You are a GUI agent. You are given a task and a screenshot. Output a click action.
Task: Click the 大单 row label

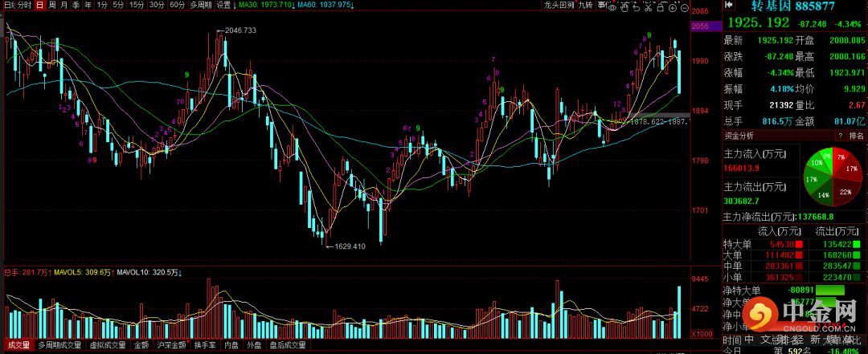click(734, 255)
